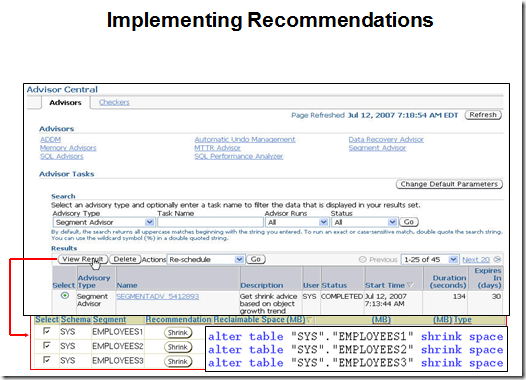
Task: Sort by Segment column header
Action: click(109, 320)
